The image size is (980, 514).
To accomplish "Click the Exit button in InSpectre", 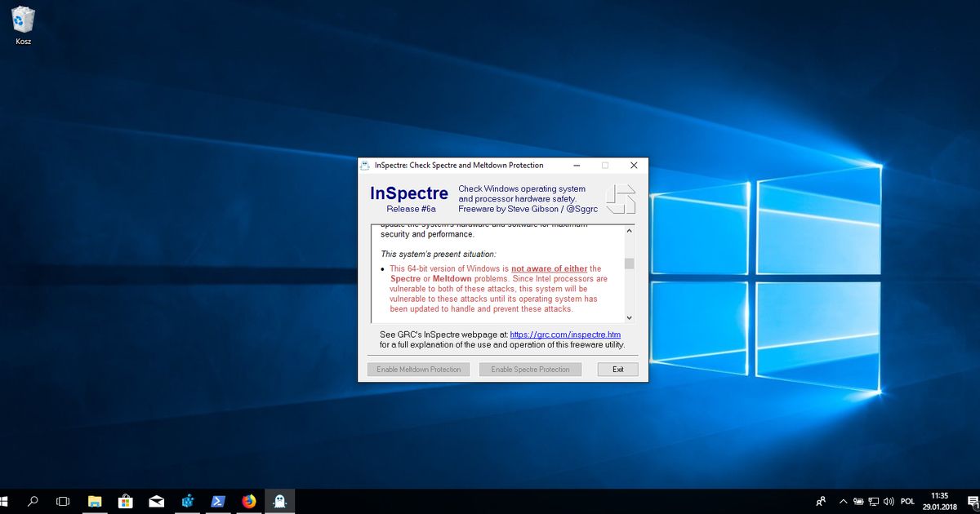I will pos(617,369).
